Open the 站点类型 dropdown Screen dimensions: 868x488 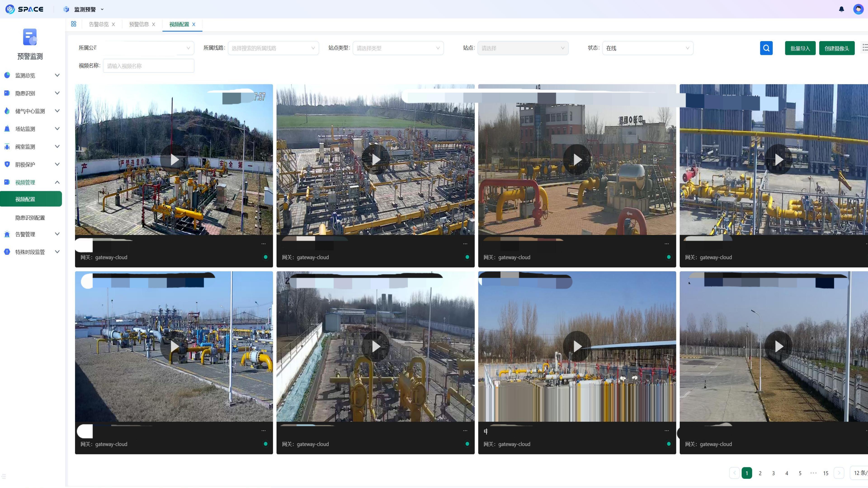pyautogui.click(x=398, y=48)
